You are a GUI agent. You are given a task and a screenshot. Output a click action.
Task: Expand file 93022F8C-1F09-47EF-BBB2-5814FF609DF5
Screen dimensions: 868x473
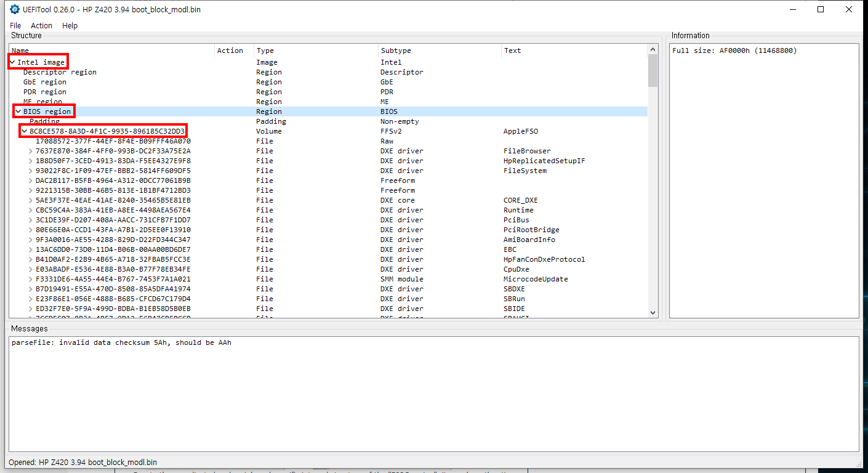(x=31, y=171)
